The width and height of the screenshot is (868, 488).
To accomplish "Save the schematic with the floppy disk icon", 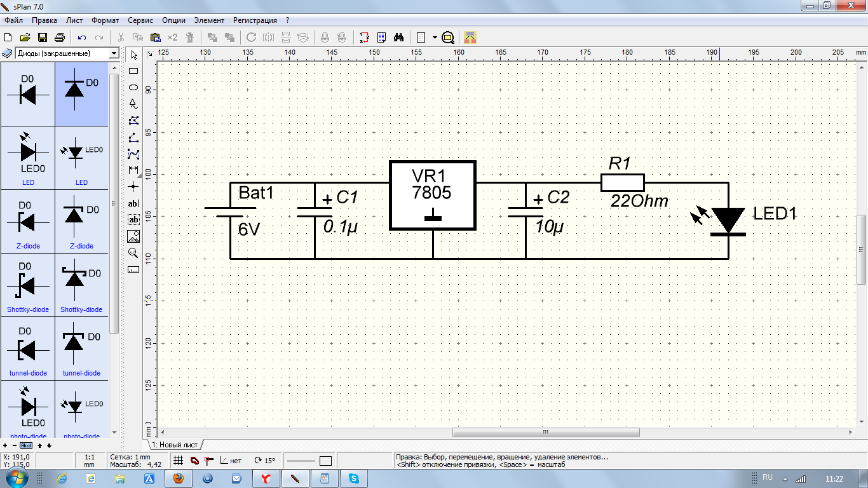I will (43, 37).
